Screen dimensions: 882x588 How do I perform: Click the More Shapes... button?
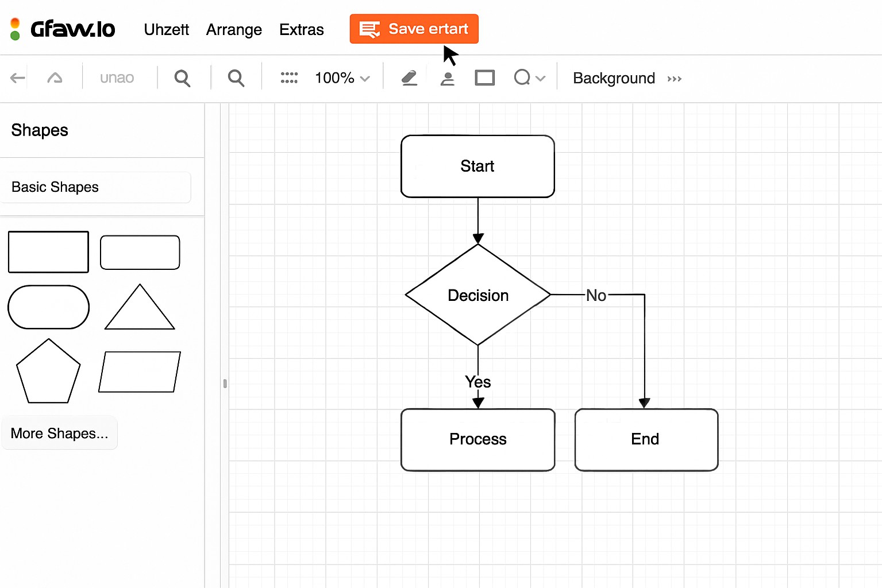tap(59, 433)
